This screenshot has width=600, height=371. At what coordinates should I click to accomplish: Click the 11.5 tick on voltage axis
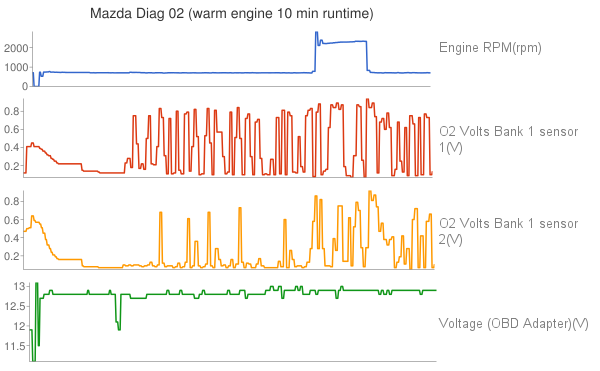click(x=15, y=347)
